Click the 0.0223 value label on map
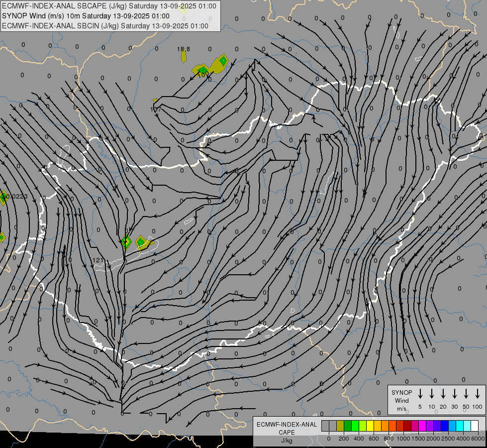This screenshot has width=487, height=448. (x=17, y=196)
